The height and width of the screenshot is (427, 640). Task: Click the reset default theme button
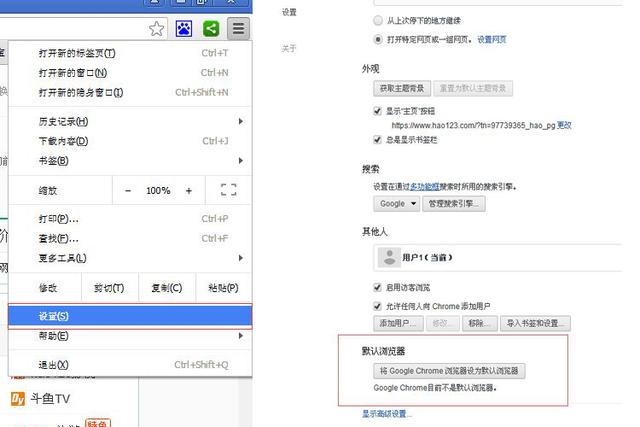tap(473, 88)
